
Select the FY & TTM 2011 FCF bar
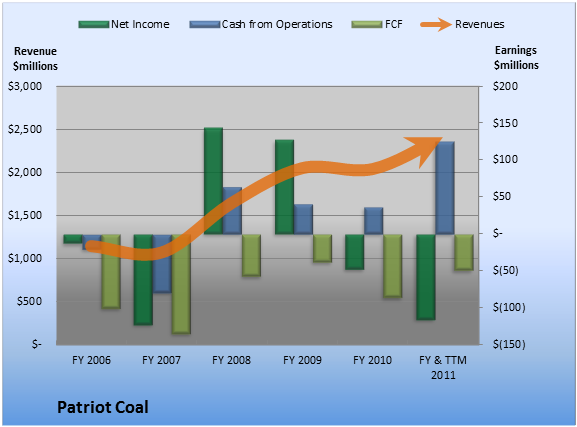coord(464,252)
